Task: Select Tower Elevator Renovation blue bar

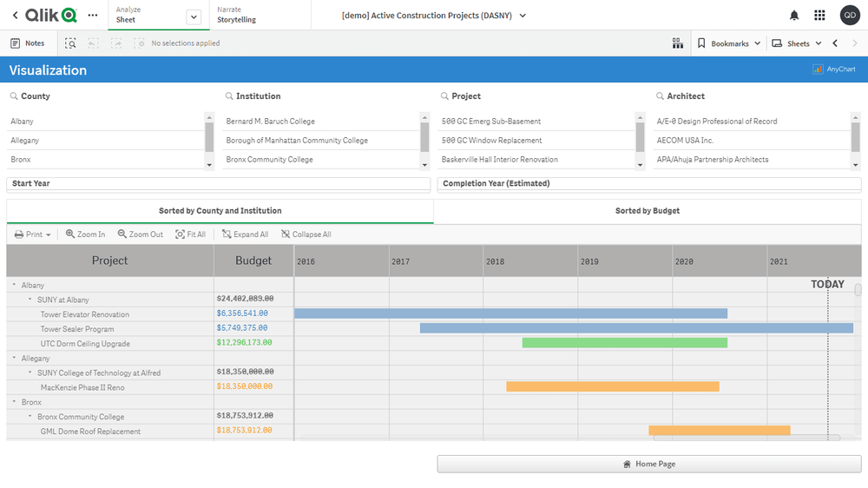Action: pos(510,314)
